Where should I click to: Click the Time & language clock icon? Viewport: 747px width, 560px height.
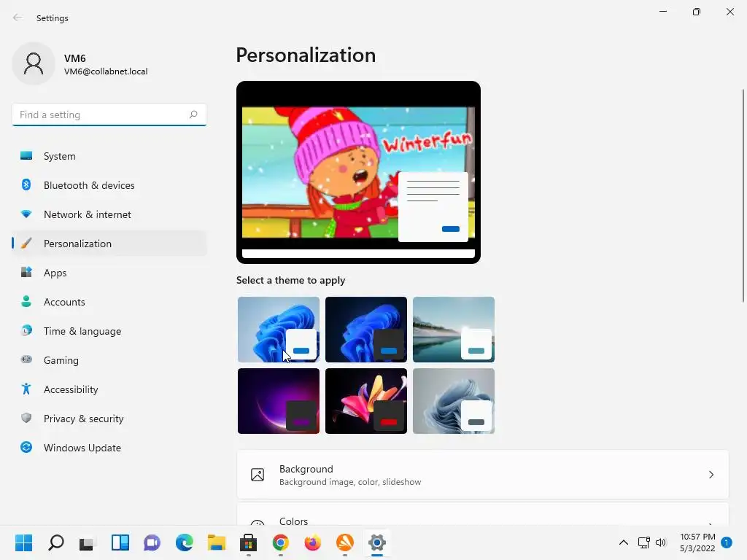coord(26,330)
